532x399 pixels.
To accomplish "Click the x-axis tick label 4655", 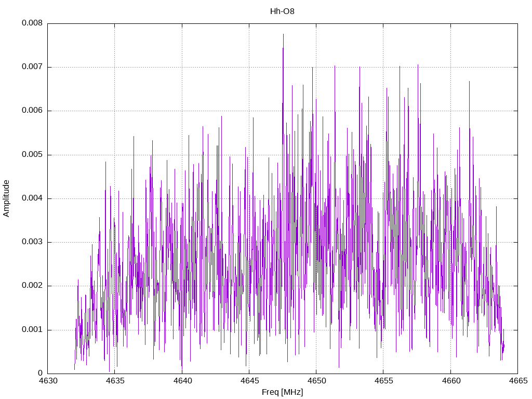I will coord(384,381).
